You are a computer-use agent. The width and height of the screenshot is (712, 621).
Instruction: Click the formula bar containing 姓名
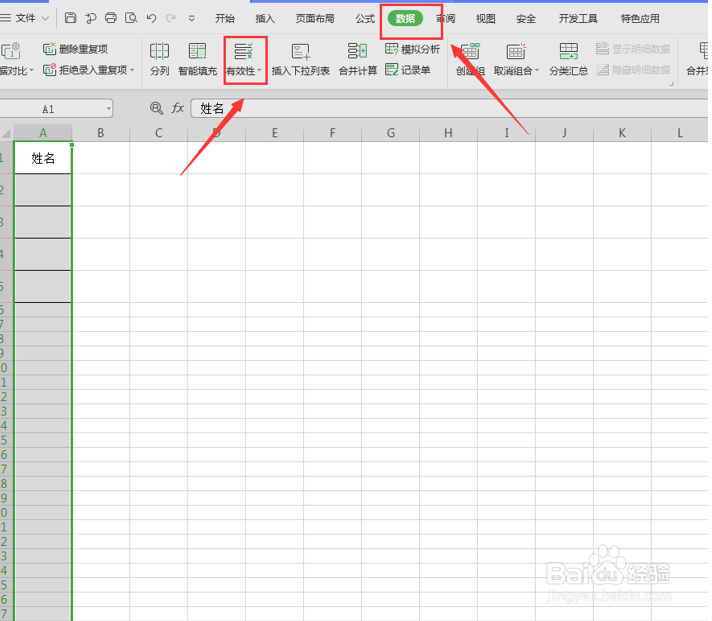tap(449, 108)
